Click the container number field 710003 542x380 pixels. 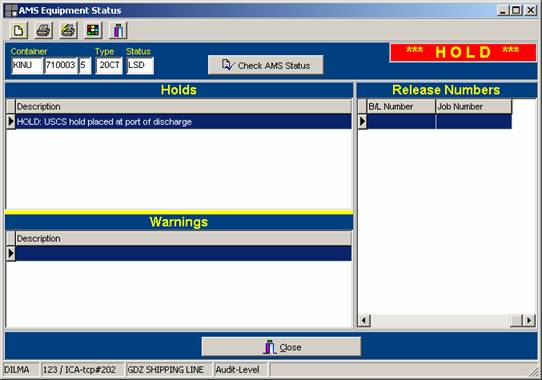[x=60, y=65]
